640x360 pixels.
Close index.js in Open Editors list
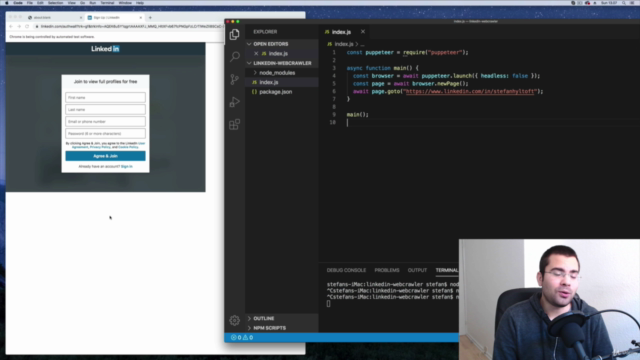(256, 53)
